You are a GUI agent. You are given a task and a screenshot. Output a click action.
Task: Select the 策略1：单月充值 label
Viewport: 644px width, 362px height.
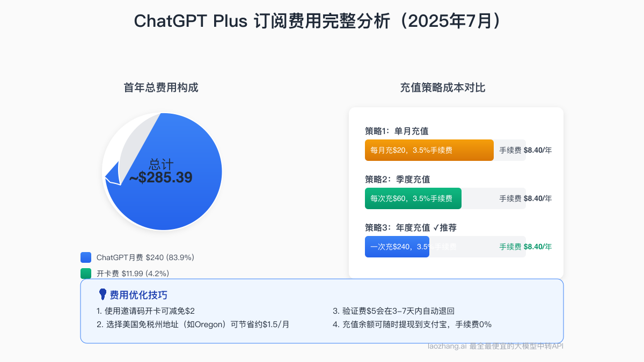[397, 131]
